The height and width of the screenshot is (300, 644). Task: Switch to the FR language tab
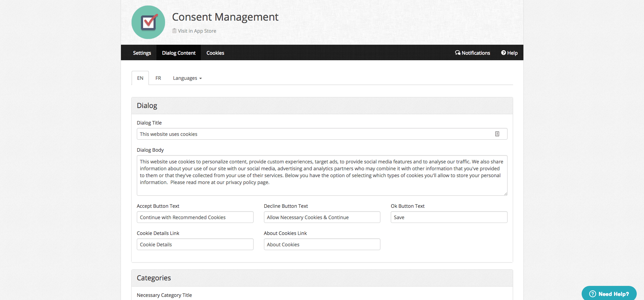pyautogui.click(x=158, y=78)
